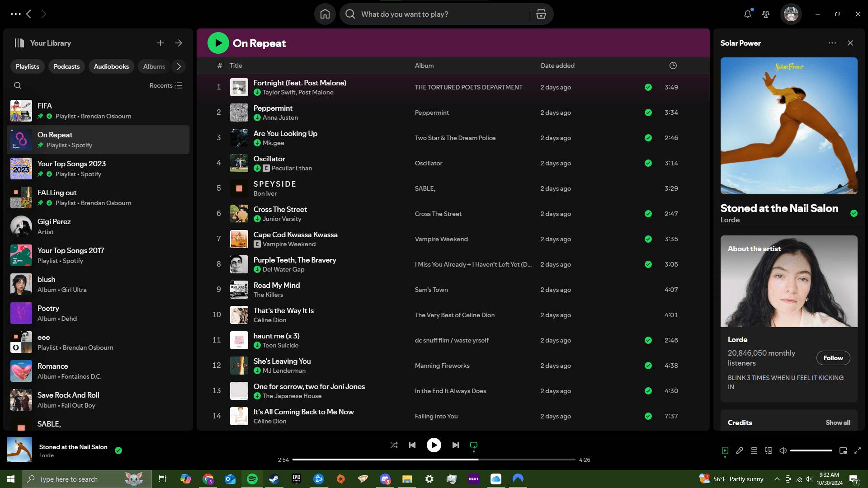Show all credits
This screenshot has width=868, height=488.
coord(838,422)
